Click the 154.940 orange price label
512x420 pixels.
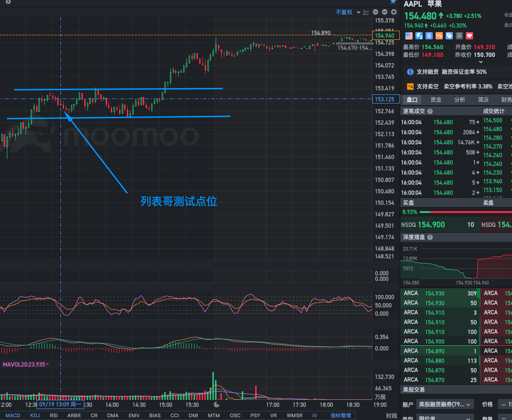pos(386,36)
